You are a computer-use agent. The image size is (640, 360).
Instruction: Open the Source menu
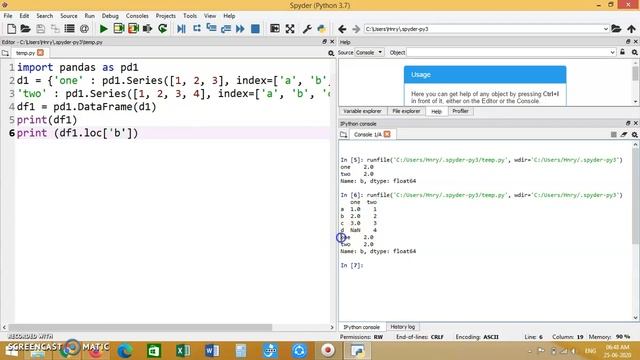[69, 16]
